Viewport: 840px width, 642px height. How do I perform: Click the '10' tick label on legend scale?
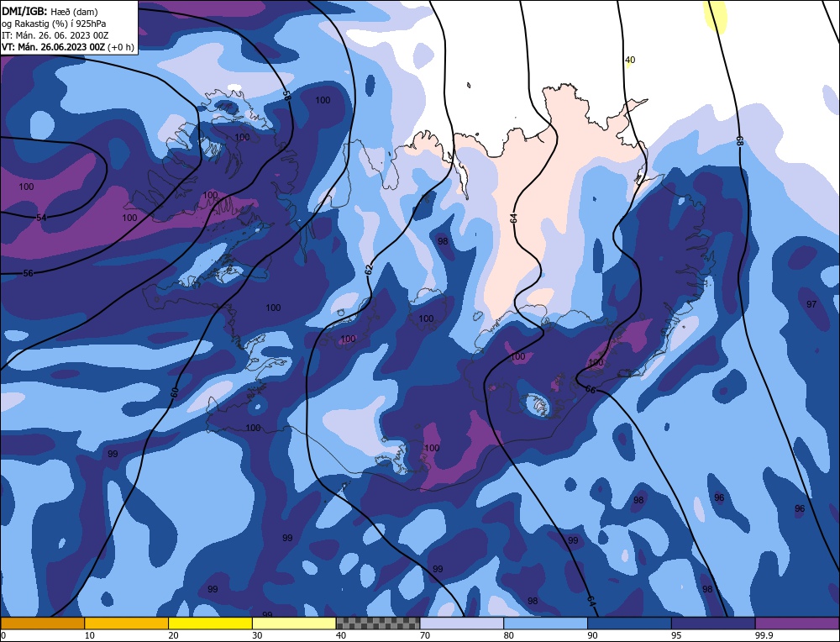coord(90,635)
